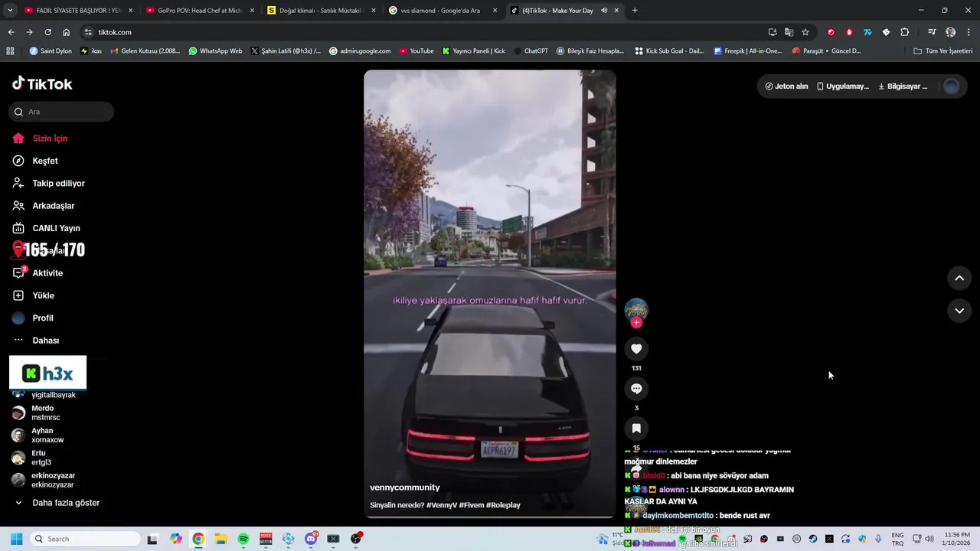Click the TikTok logo
980x551 pixels.
[42, 84]
